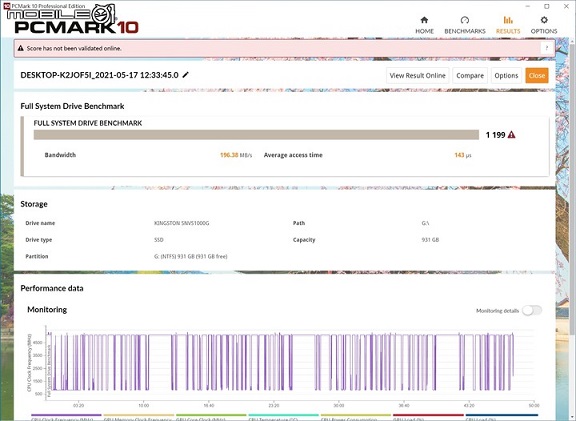Click the Compare button
The image size is (576, 421).
tap(470, 75)
